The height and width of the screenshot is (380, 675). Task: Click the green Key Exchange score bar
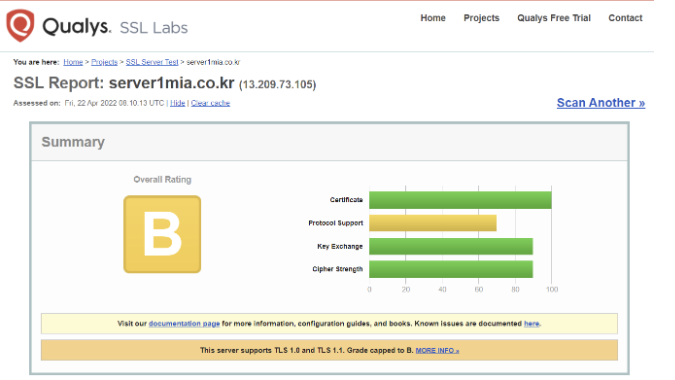tap(451, 246)
